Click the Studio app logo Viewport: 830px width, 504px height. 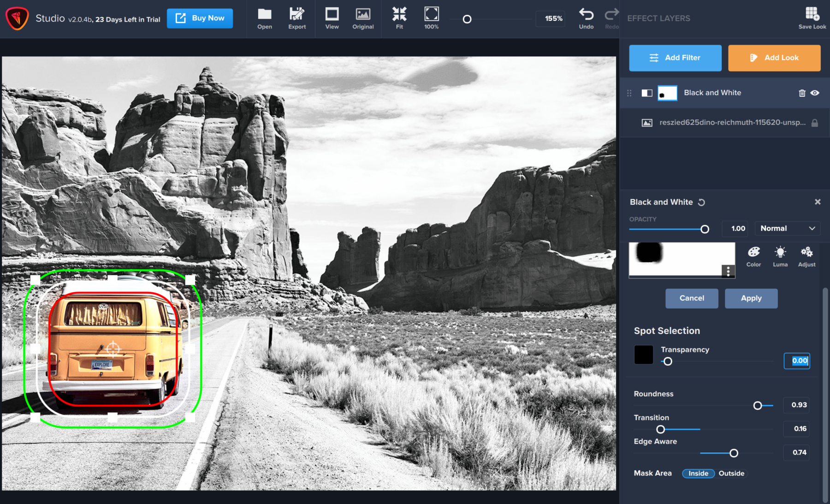click(17, 18)
